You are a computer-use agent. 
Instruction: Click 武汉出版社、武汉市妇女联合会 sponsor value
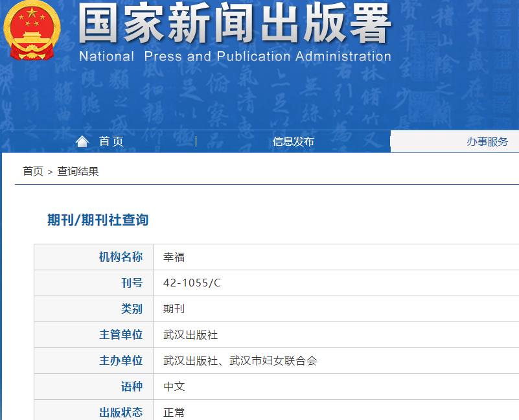coord(240,361)
